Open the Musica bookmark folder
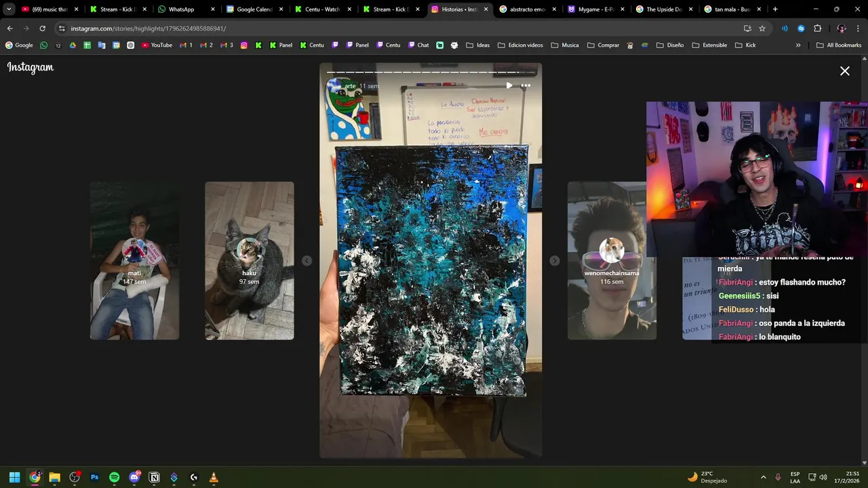868x488 pixels. [565, 45]
